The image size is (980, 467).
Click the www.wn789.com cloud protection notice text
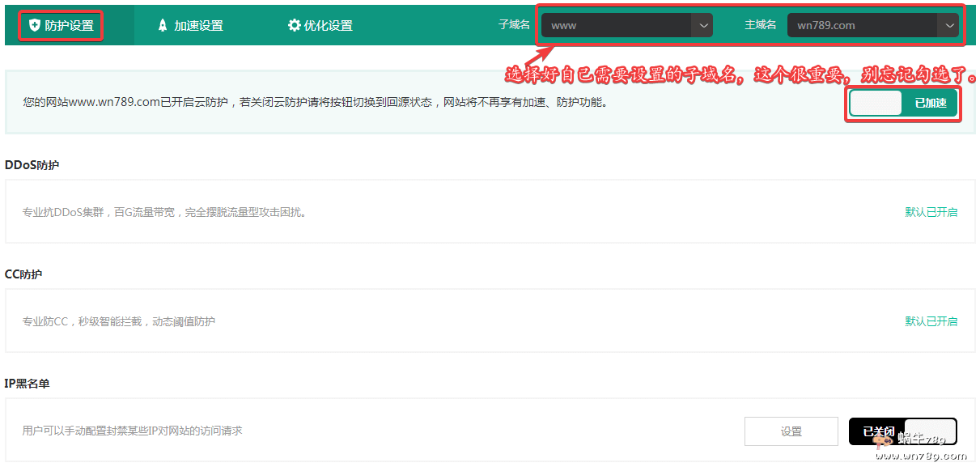pos(315,103)
